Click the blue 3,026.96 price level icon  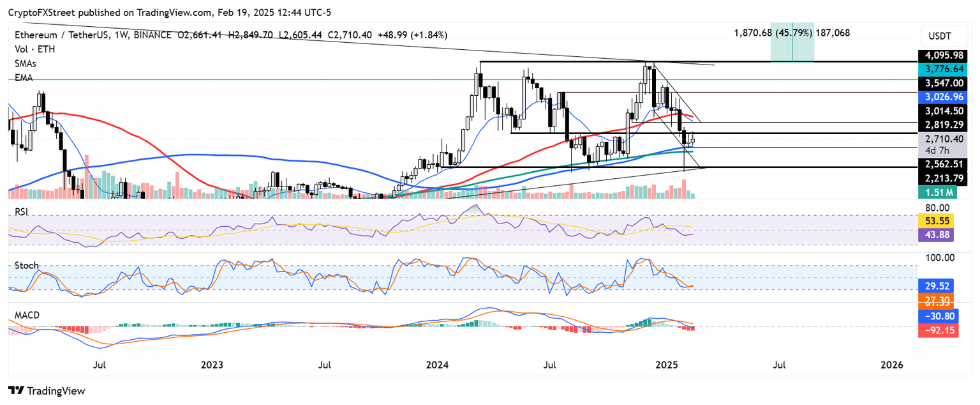coord(944,97)
